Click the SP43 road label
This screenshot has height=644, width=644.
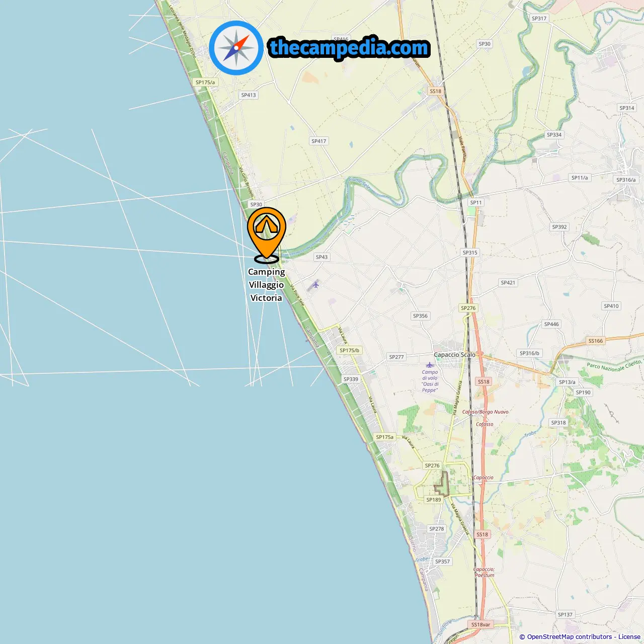point(322,257)
